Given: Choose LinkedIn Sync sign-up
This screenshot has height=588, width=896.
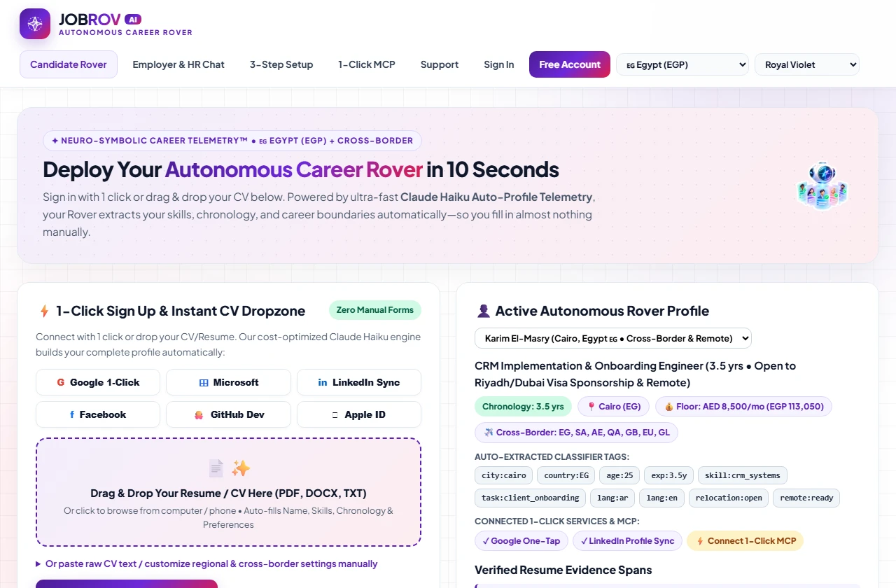Looking at the screenshot, I should (x=359, y=382).
